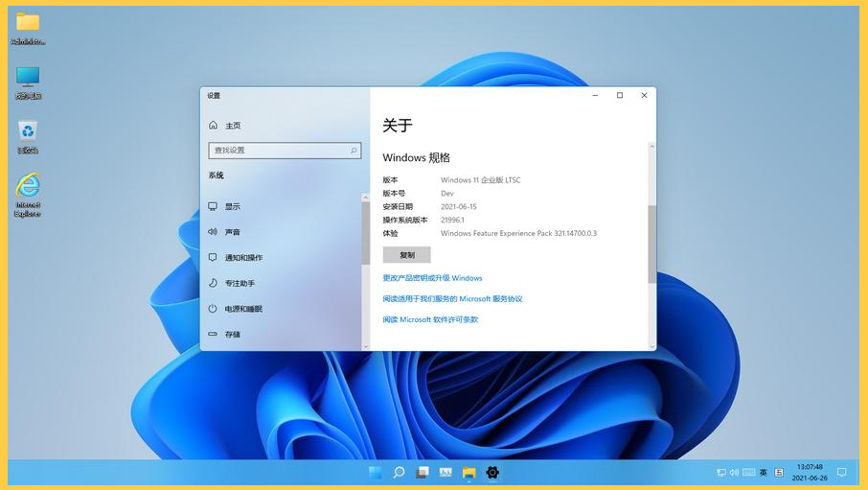Open File Explorer from taskbar
The image size is (868, 490).
point(469,473)
